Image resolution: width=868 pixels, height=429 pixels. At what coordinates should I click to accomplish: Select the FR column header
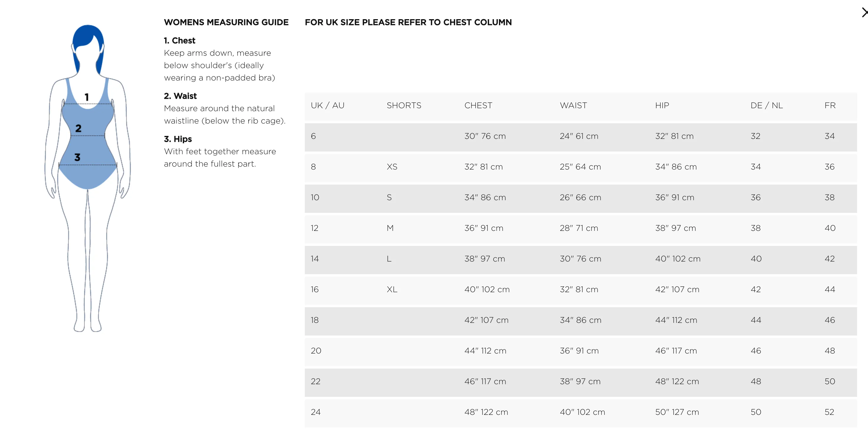coord(830,106)
